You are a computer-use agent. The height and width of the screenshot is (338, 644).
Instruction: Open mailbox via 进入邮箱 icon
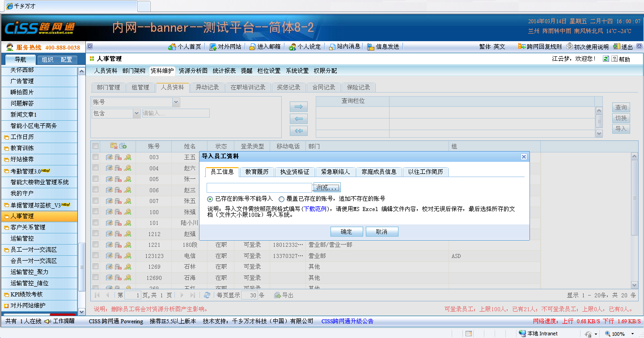click(x=252, y=46)
